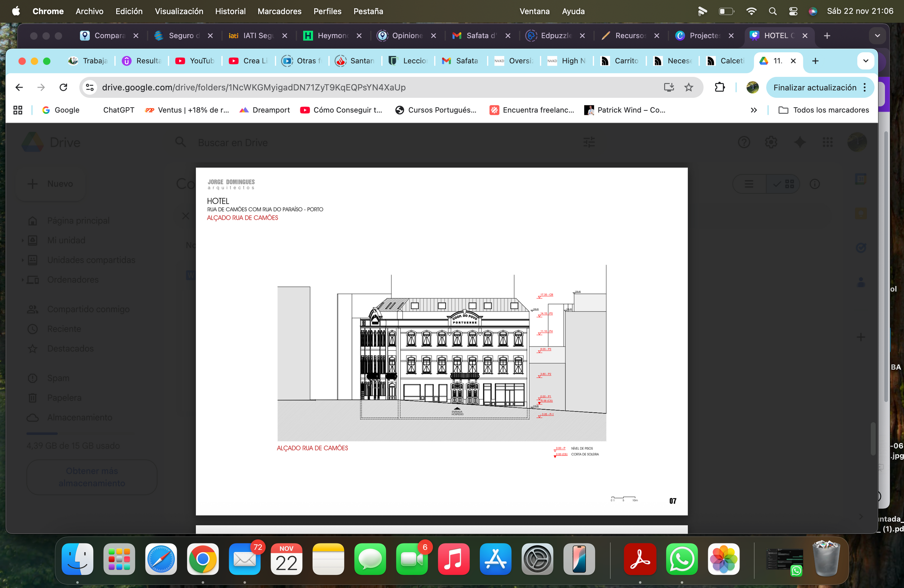Click the URL address bar field
904x588 pixels.
(x=342, y=87)
